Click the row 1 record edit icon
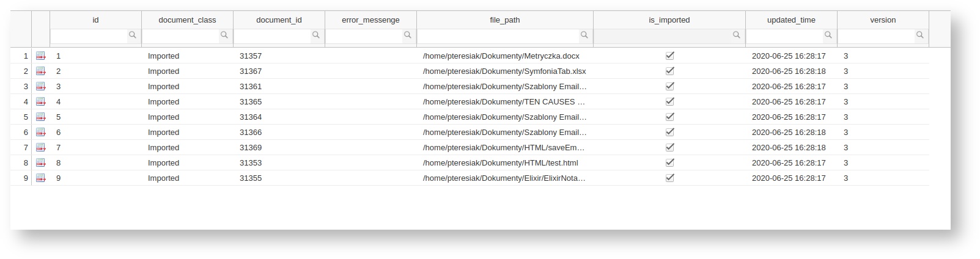This screenshot has height=259, width=980. (41, 56)
